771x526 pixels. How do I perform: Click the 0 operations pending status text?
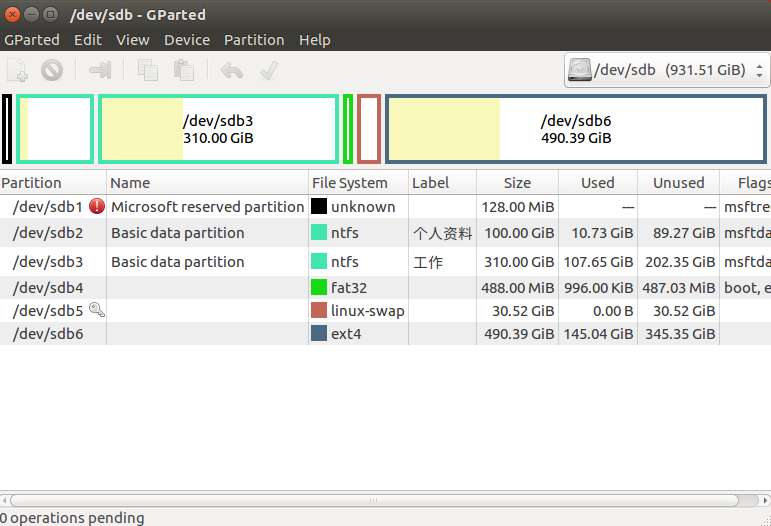point(72,518)
